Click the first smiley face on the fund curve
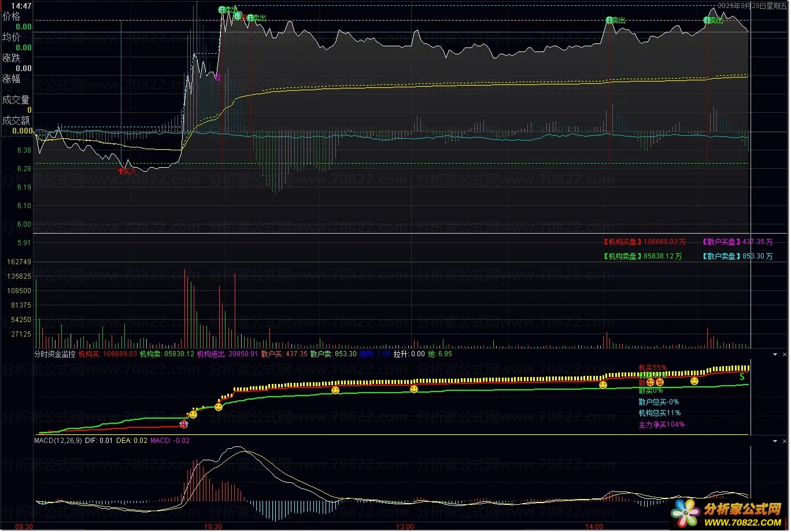Screen dimensions: 791x532 point(193,415)
